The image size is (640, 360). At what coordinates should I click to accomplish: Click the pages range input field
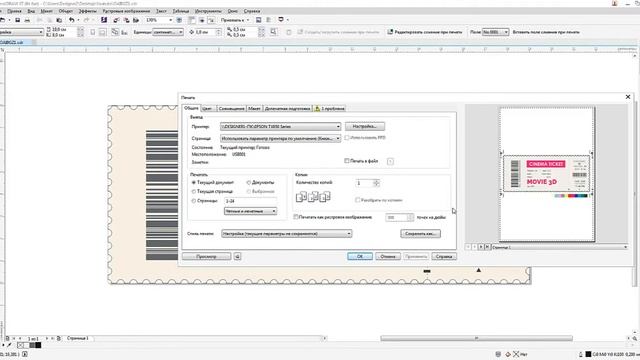[x=251, y=201]
